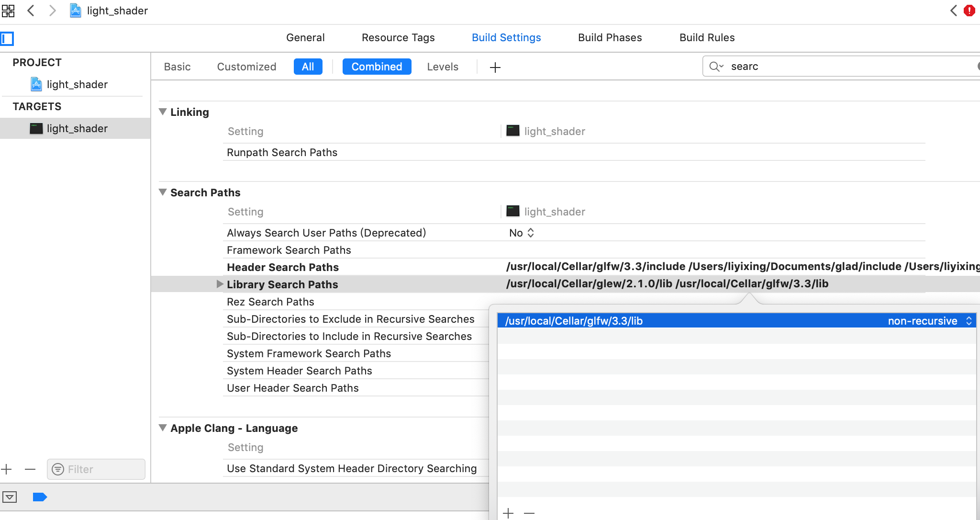Image resolution: width=980 pixels, height=520 pixels.
Task: Collapse the Linking section
Action: [x=163, y=112]
